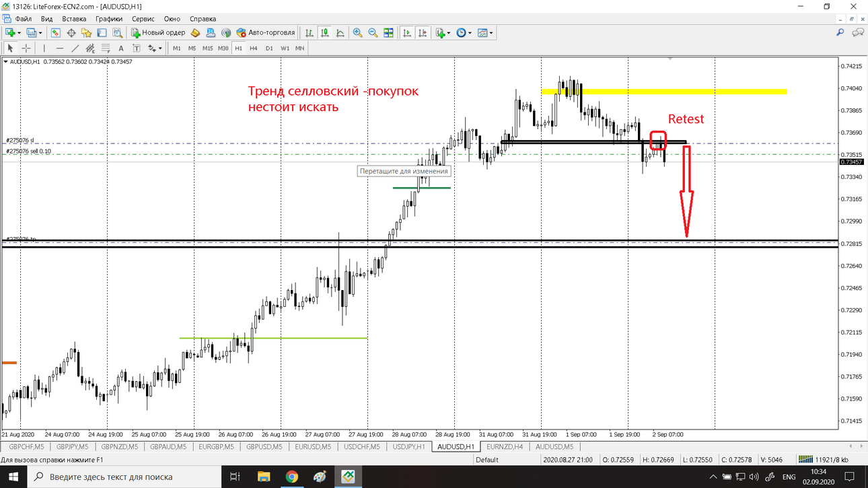The width and height of the screenshot is (868, 488).
Task: Open the Вид menu
Action: [x=46, y=19]
